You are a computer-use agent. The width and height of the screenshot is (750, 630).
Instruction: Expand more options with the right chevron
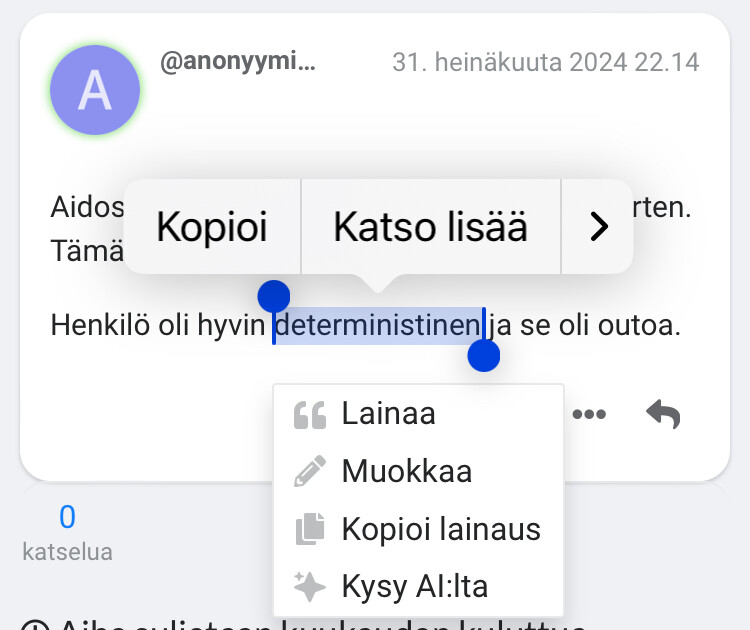[x=598, y=227]
